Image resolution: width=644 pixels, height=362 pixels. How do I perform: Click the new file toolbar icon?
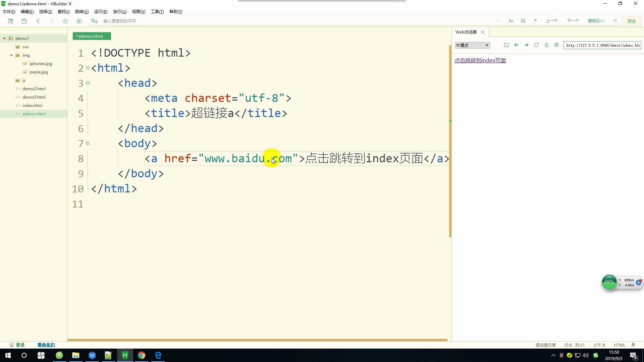10,21
